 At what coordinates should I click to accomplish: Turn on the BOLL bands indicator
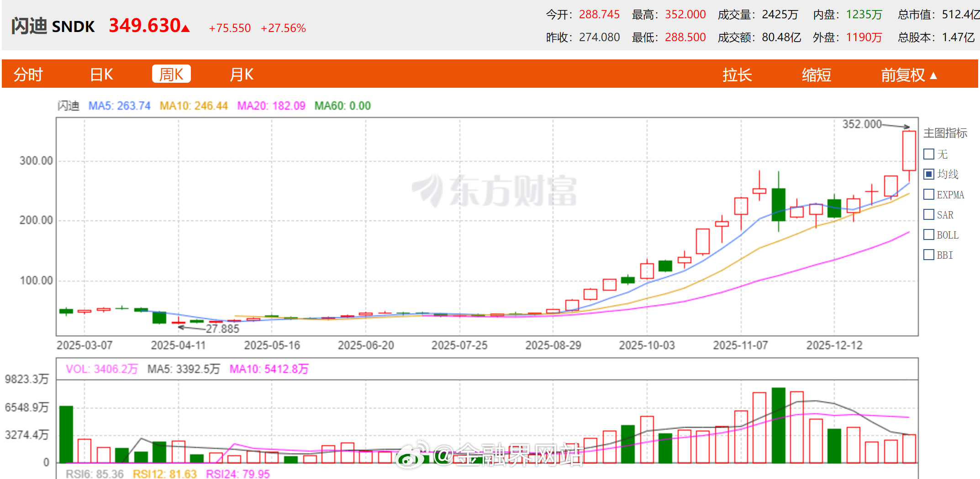click(x=928, y=234)
